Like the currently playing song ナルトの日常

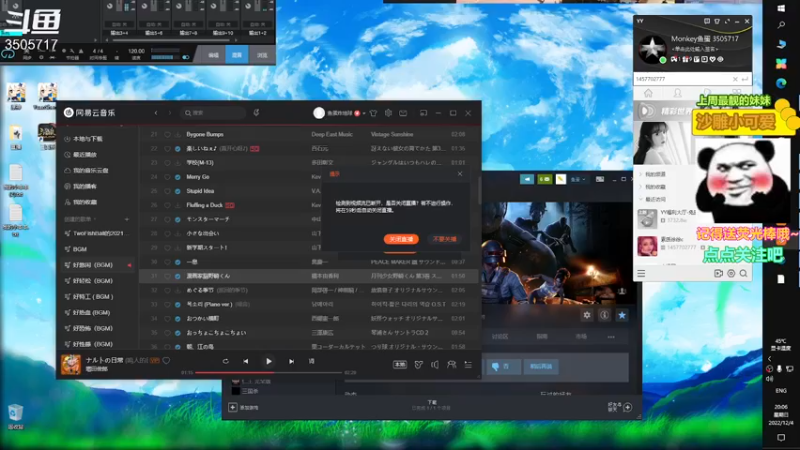pyautogui.click(x=166, y=360)
